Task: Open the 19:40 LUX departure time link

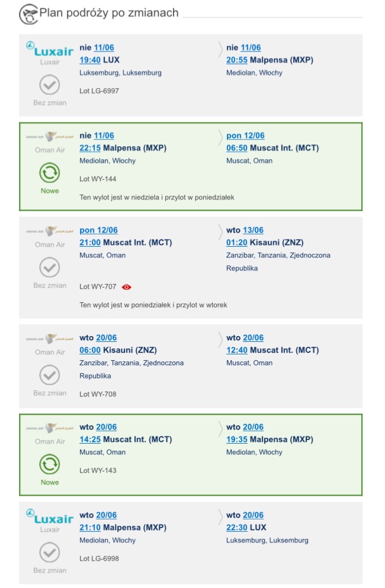Action: [90, 60]
